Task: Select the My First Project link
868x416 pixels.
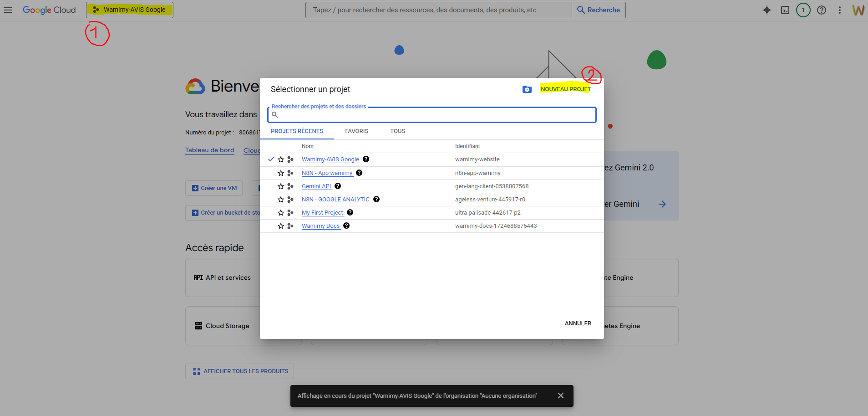Action: (x=323, y=213)
